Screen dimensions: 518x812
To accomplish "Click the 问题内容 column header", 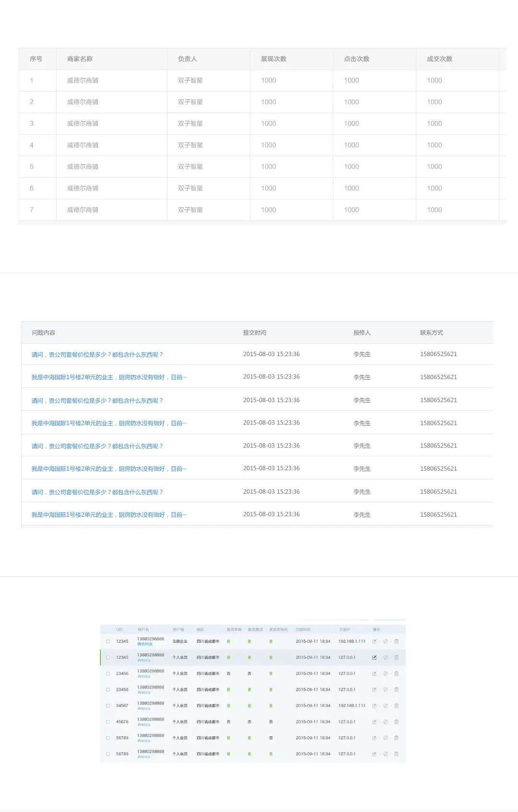I will point(44,333).
